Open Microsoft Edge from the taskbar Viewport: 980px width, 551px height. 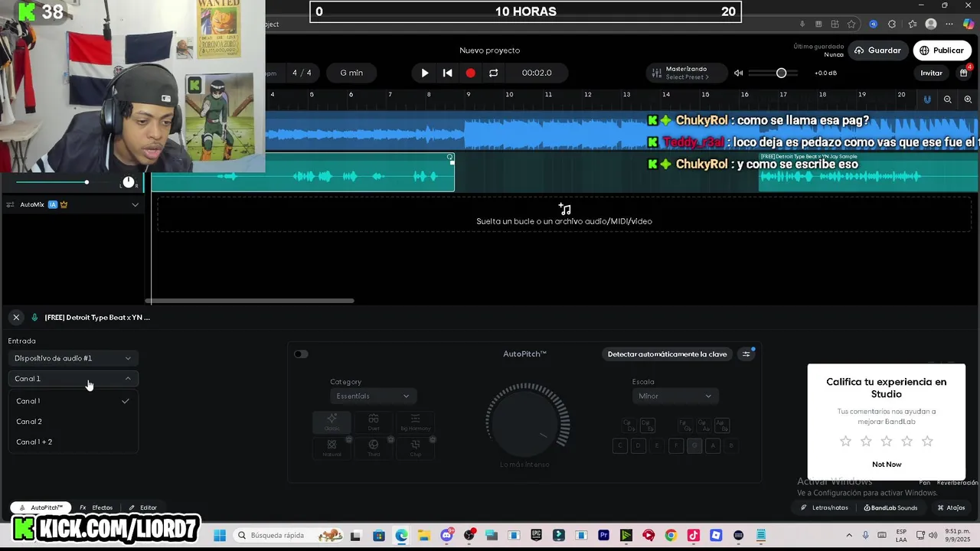401,536
